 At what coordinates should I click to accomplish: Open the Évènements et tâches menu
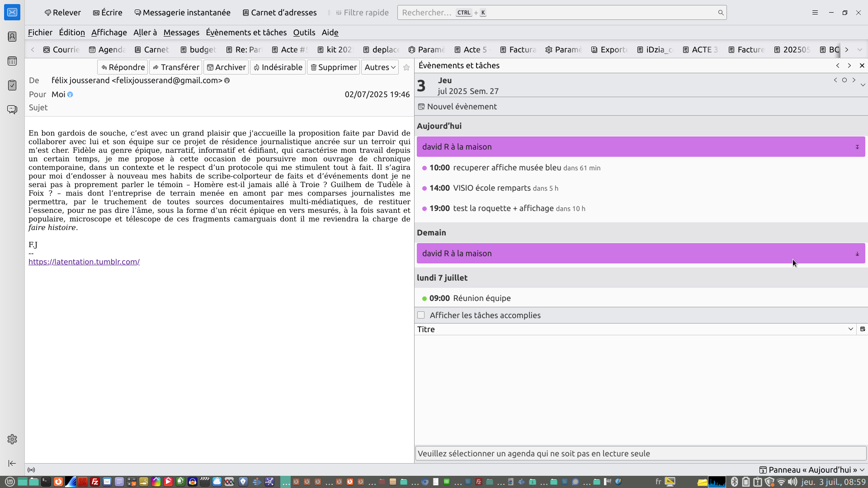246,33
